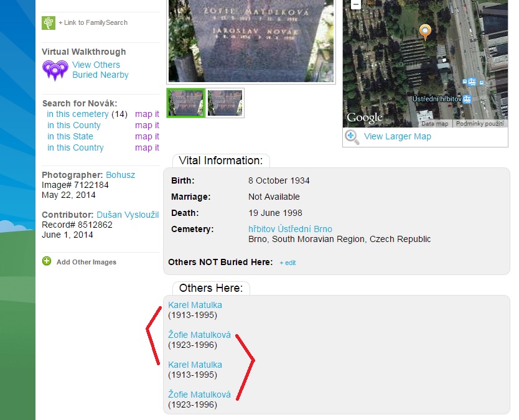This screenshot has height=420, width=519.
Task: Open Podmínky použití map terms link
Action: tap(479, 124)
